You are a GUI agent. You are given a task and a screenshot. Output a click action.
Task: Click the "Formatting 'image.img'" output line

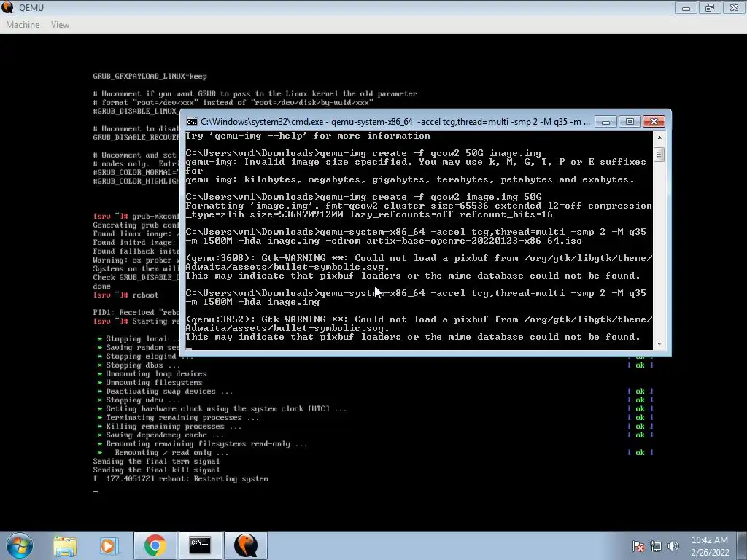418,210
